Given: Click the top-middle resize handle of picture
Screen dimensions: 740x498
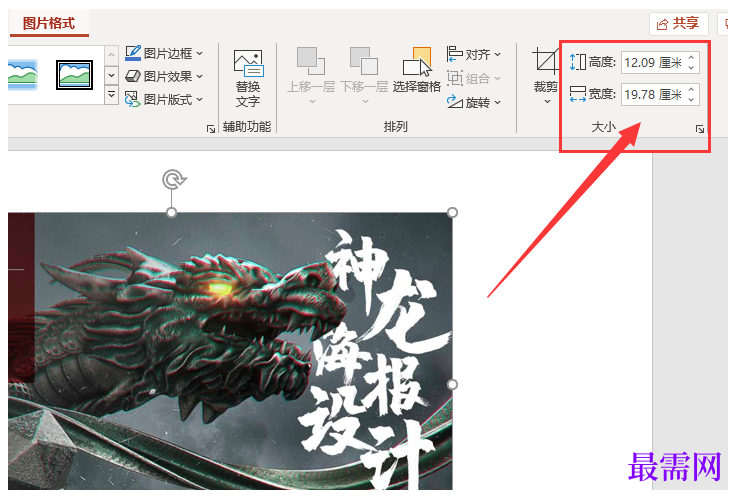Looking at the screenshot, I should tap(172, 212).
